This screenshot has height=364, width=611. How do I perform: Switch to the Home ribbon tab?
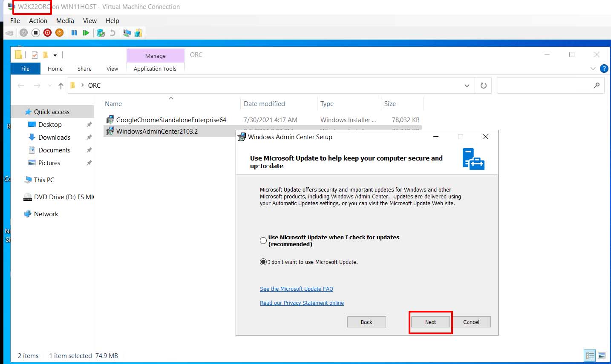[55, 69]
